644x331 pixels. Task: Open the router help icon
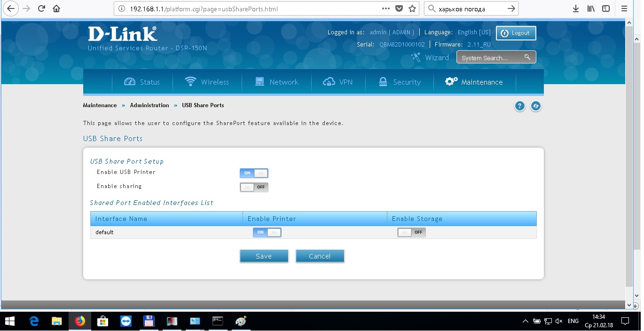(x=519, y=106)
